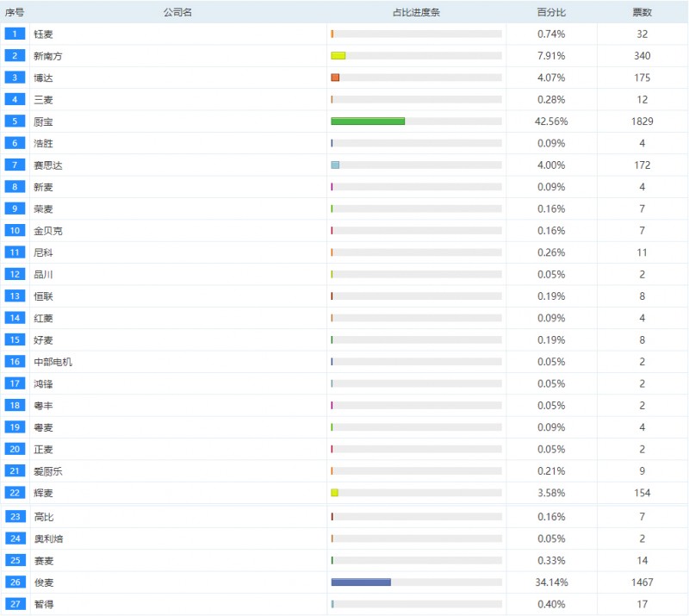689x616 pixels.
Task: Select the number 2 badge for 新南方
Action: pos(15,55)
